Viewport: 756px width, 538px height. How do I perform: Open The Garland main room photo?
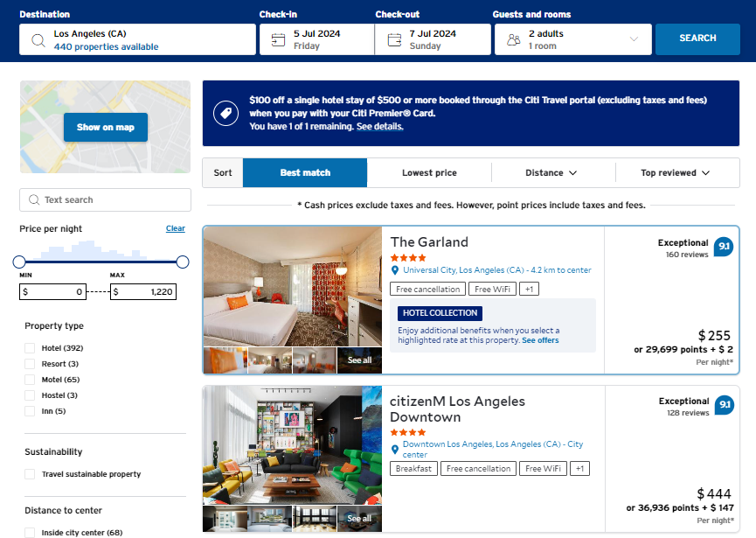click(292, 287)
